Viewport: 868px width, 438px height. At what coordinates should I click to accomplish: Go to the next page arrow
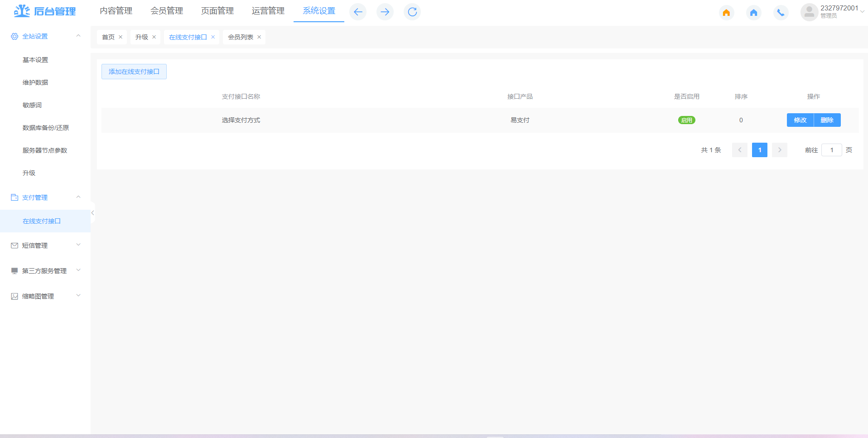[x=780, y=150]
